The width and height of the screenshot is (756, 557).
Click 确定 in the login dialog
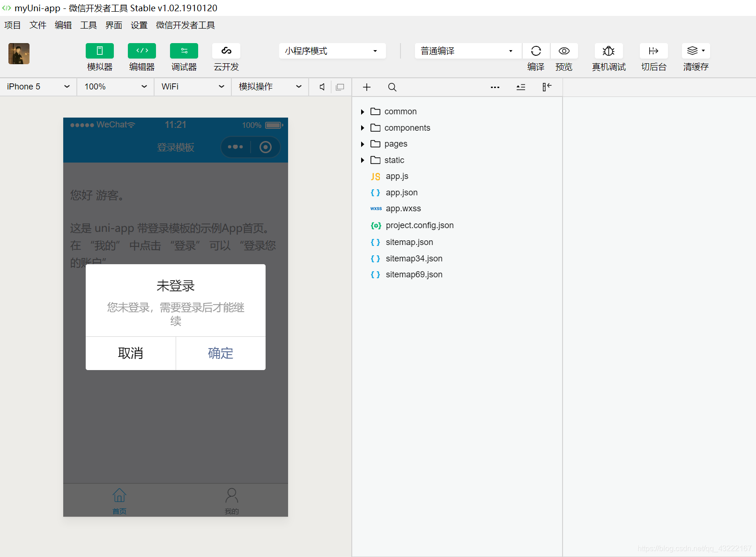221,353
